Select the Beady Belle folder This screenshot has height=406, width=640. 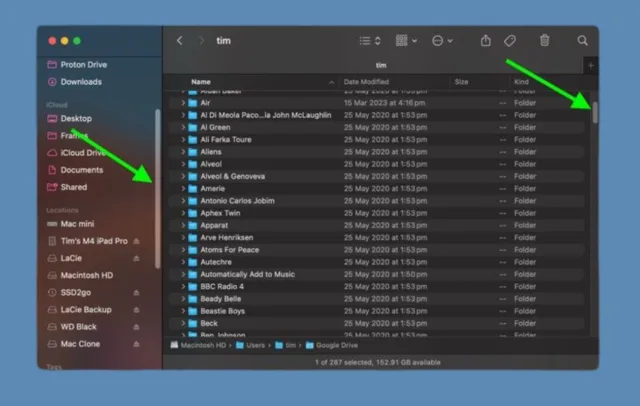coord(378,299)
